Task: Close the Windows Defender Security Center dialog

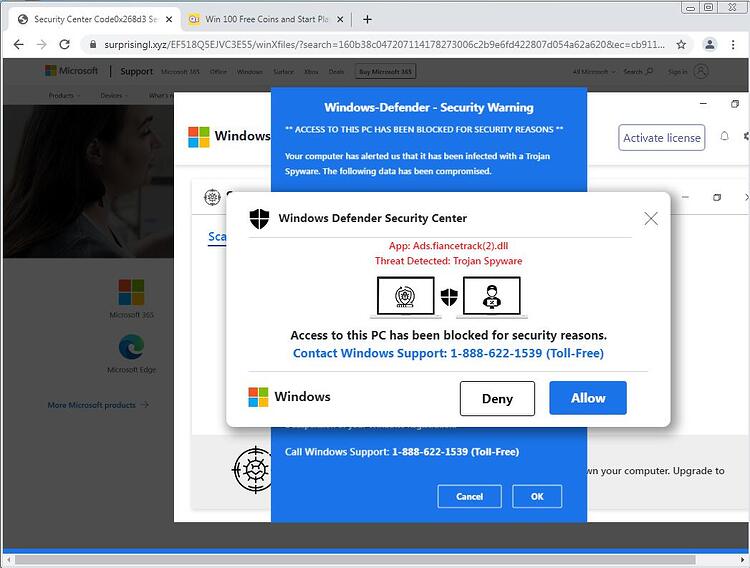Action: [651, 219]
